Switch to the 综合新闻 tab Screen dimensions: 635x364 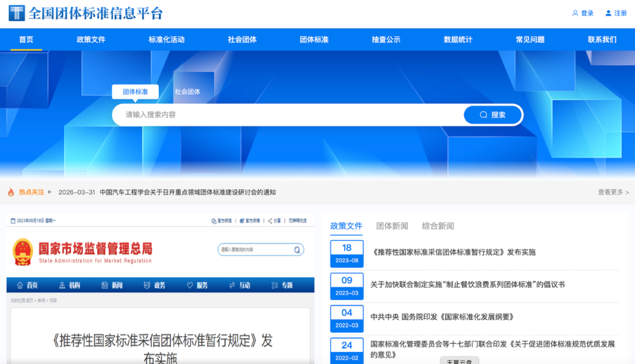point(438,226)
